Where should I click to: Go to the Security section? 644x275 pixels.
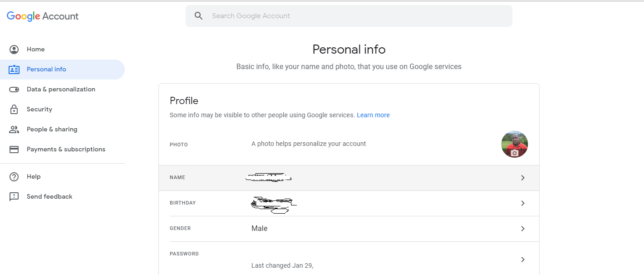click(62, 109)
